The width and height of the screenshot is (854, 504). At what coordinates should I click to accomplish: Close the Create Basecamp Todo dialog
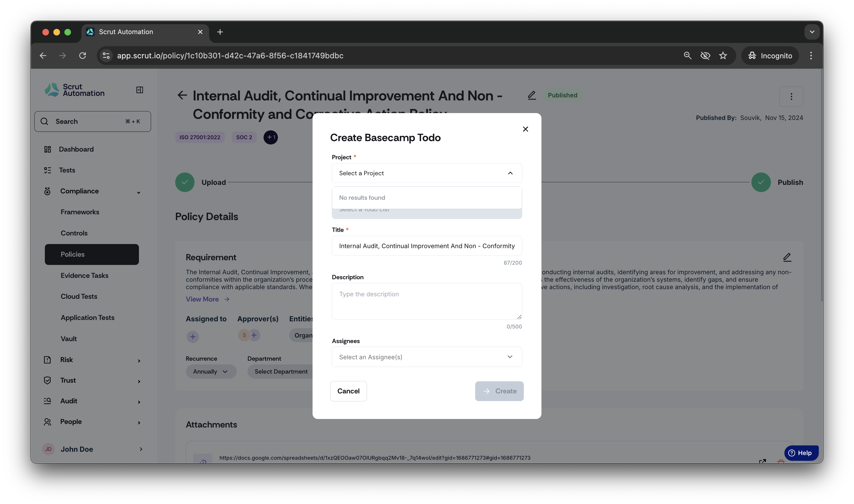coord(525,129)
